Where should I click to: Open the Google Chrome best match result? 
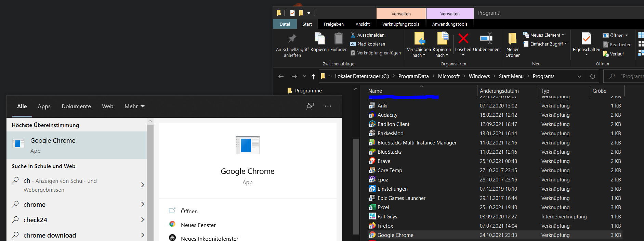[x=77, y=145]
